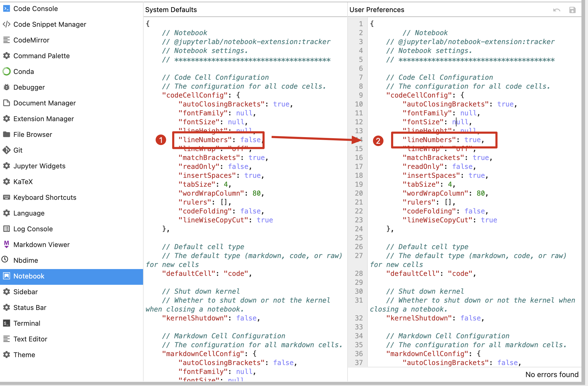Open the Debugger panel
The height and width of the screenshot is (386, 588).
click(x=29, y=87)
